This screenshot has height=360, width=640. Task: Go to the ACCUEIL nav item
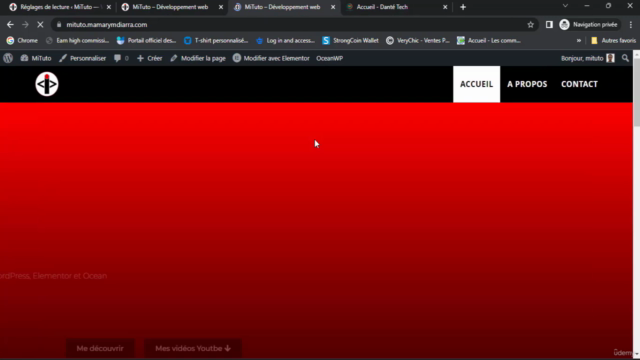476,84
